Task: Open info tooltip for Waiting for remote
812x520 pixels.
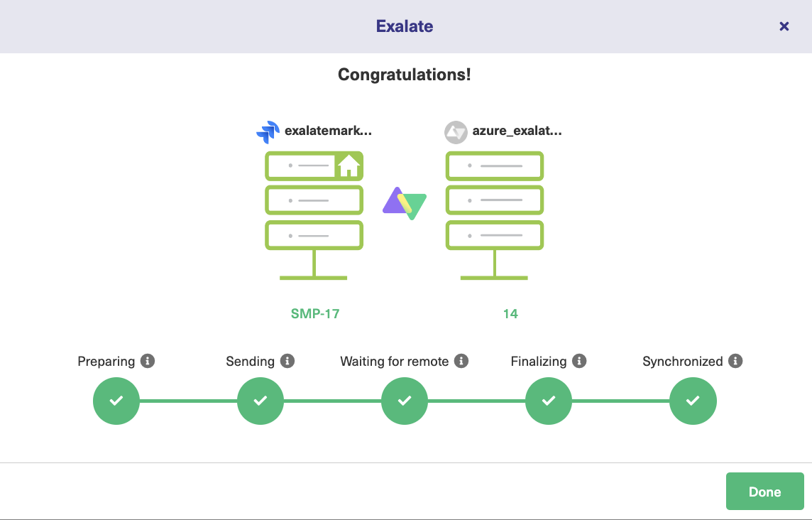Action: pos(463,361)
